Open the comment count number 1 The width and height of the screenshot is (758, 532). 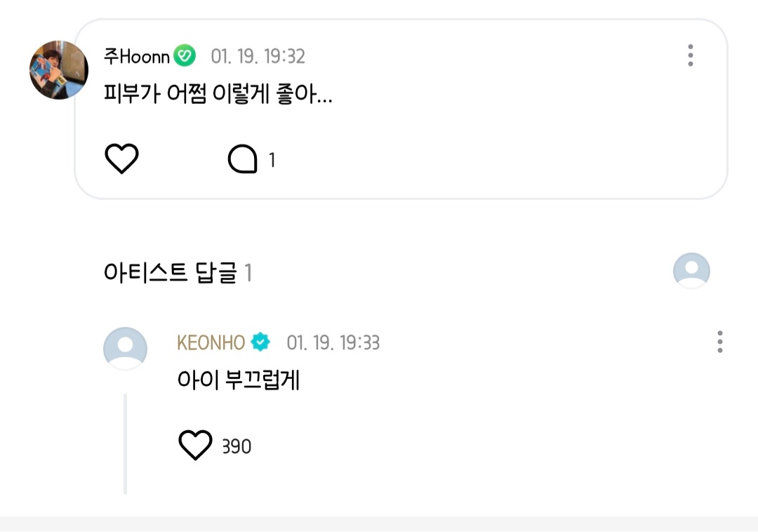(272, 161)
